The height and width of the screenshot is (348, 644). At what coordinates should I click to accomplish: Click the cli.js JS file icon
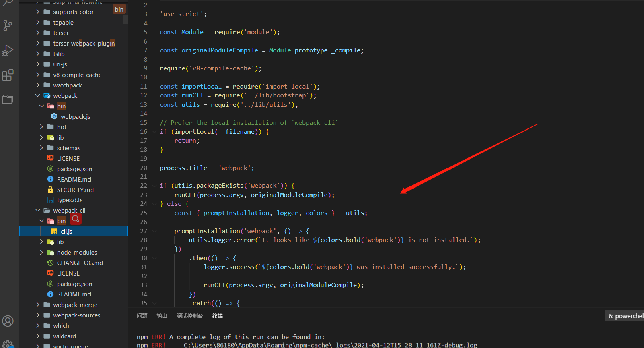(x=54, y=232)
